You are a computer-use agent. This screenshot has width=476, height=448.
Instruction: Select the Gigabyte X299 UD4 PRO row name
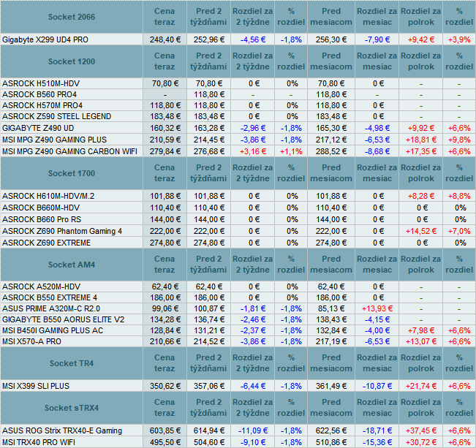[x=45, y=39]
